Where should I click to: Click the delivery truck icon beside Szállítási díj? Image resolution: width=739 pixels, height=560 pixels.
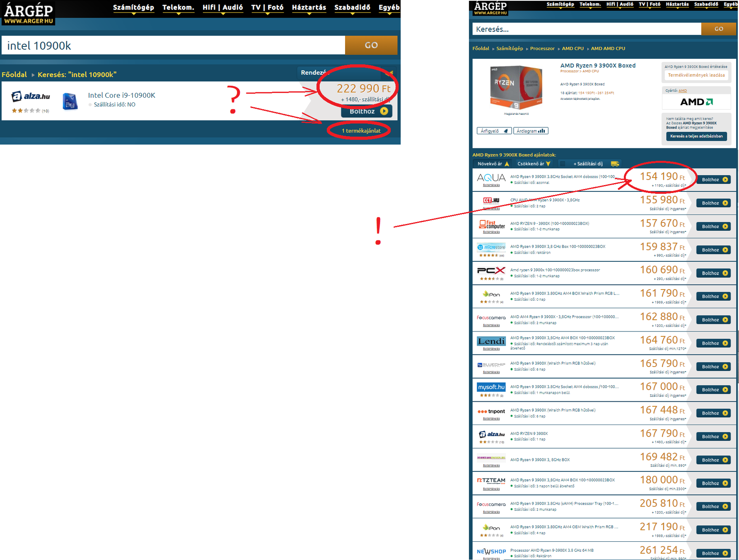(615, 164)
